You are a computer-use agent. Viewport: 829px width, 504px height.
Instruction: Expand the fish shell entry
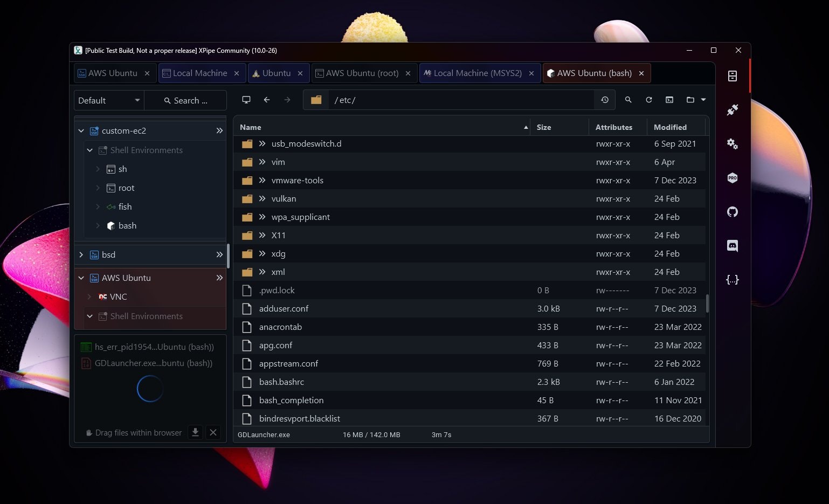98,206
